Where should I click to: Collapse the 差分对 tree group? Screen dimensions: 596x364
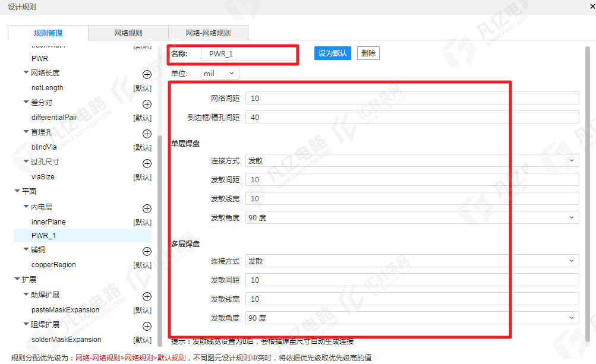(26, 102)
